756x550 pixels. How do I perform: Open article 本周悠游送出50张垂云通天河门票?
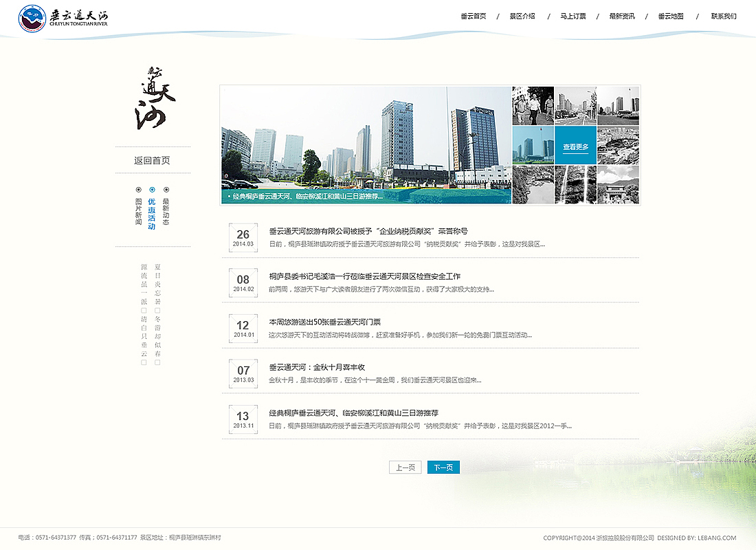[324, 322]
